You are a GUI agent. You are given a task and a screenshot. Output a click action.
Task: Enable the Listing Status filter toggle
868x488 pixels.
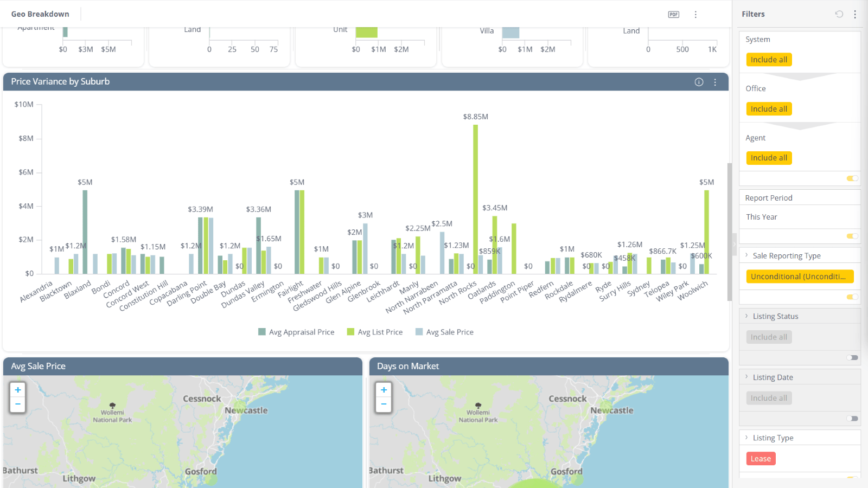852,357
